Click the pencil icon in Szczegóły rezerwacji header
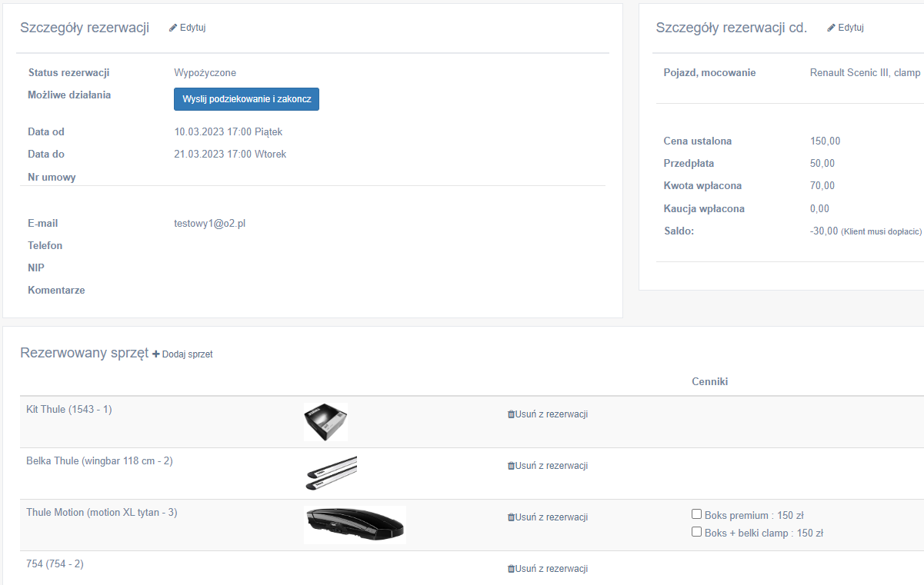Screen dimensions: 924x585 173,28
